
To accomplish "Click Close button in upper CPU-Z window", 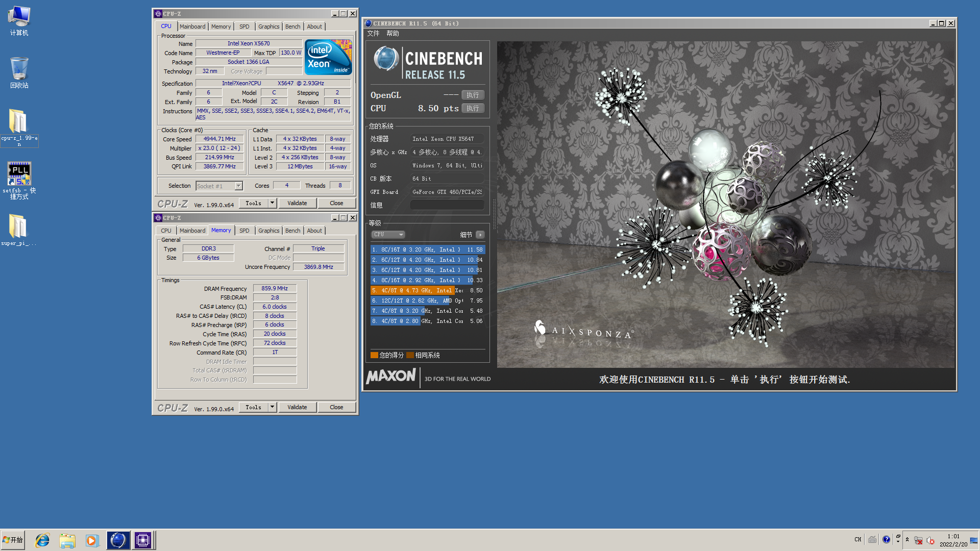I will pyautogui.click(x=336, y=203).
